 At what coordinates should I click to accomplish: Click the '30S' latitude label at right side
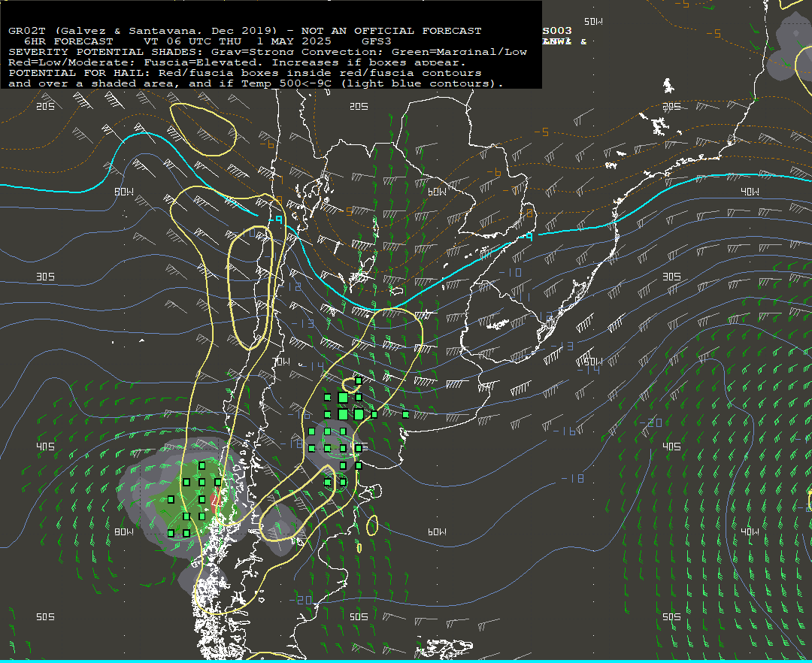click(671, 277)
